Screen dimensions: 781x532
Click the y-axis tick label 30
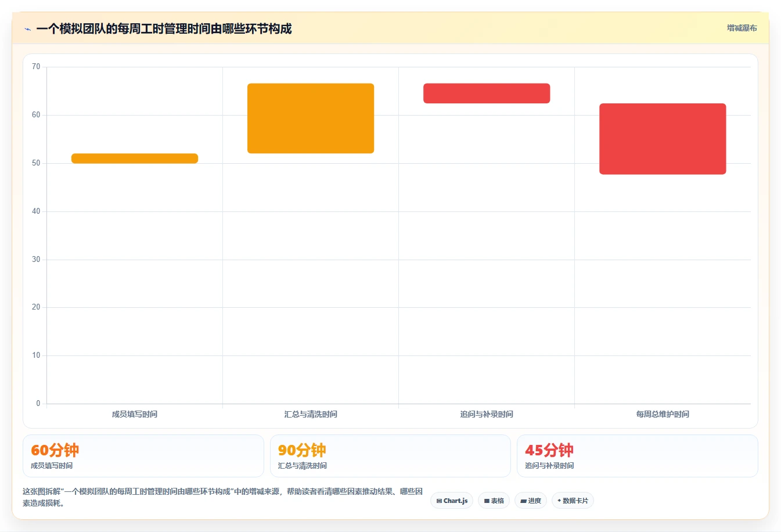coord(36,260)
